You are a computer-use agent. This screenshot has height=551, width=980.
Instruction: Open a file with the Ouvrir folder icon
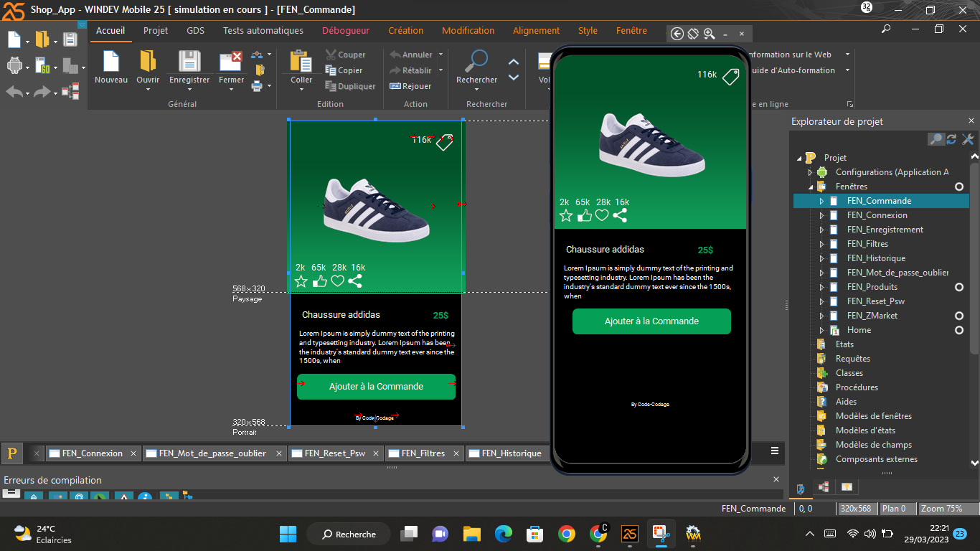pyautogui.click(x=148, y=62)
